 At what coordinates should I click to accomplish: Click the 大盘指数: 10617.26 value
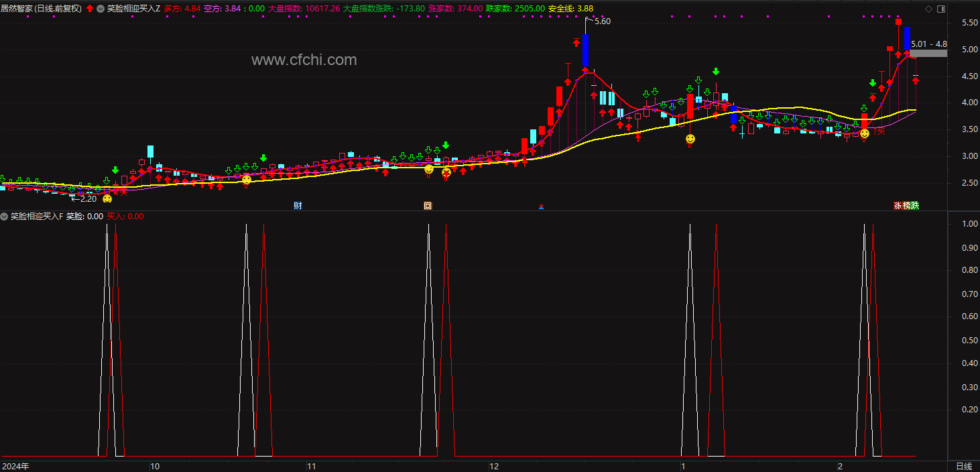304,9
